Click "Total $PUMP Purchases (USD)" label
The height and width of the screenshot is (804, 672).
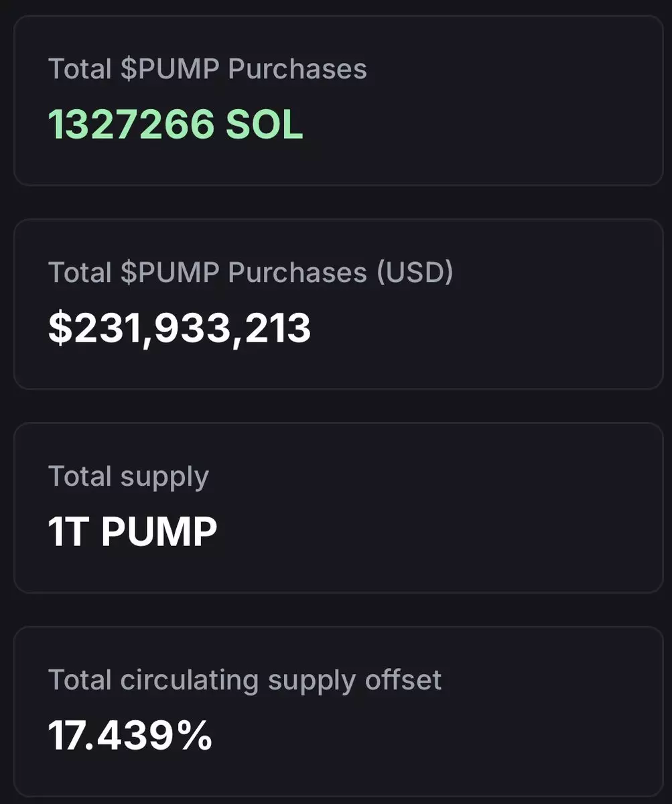click(251, 273)
